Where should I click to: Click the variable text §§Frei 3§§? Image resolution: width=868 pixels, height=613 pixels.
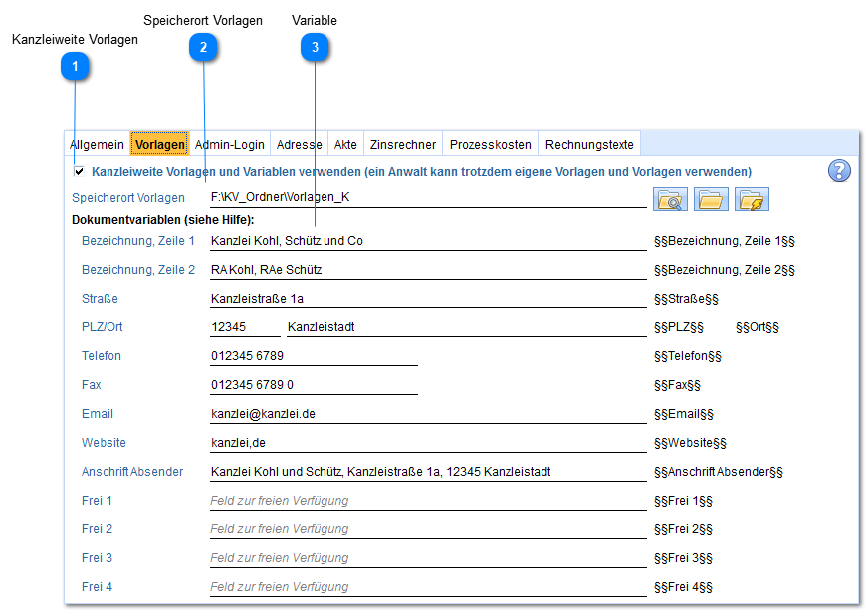click(x=683, y=557)
